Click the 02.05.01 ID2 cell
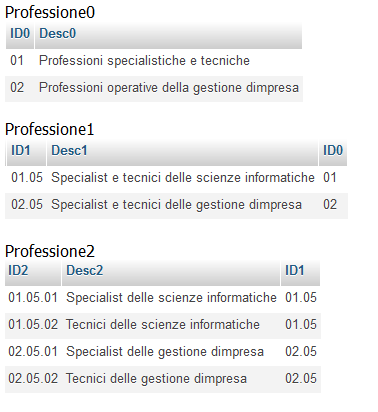Viewport: 378px width, 412px height. coord(33,352)
